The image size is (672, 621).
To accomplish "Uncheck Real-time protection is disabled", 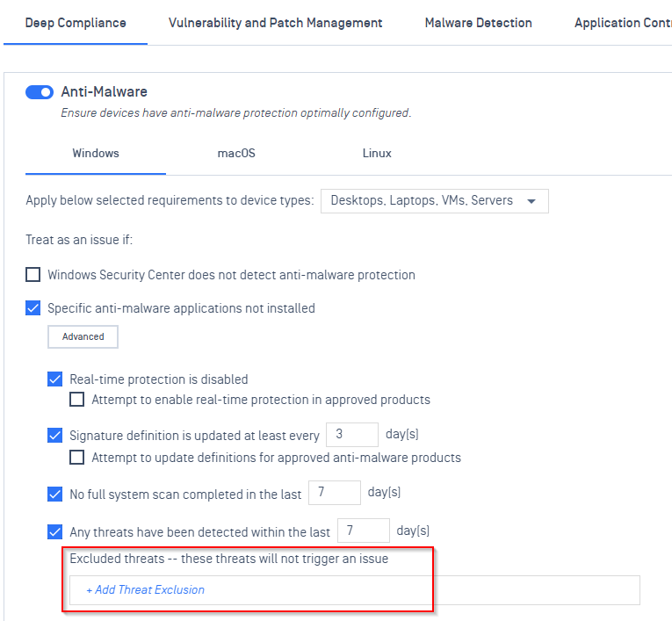I will pos(54,379).
